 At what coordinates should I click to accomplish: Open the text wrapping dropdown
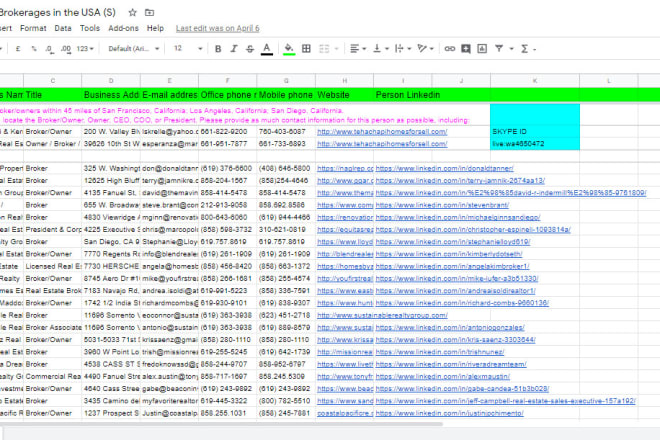403,49
